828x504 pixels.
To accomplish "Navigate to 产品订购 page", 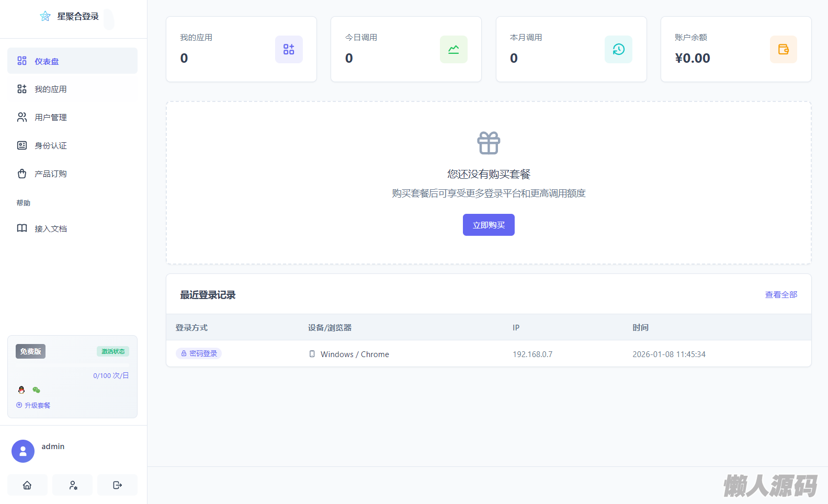I will point(72,174).
